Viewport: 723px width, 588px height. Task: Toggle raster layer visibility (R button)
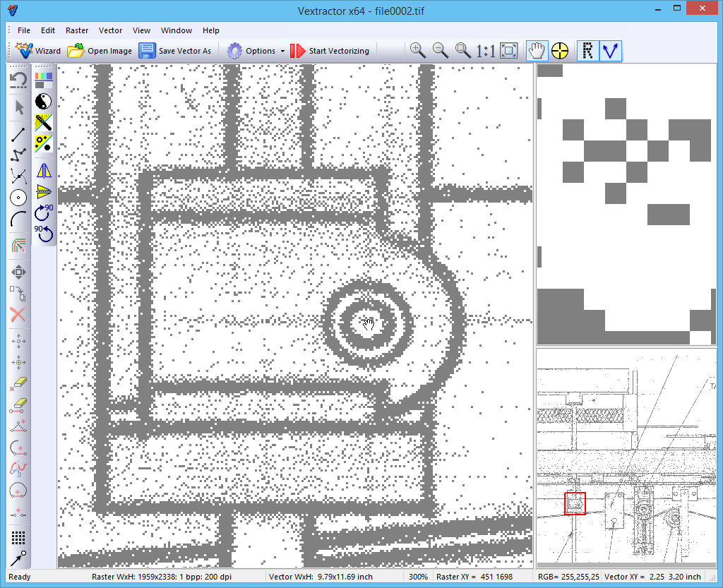pos(587,50)
